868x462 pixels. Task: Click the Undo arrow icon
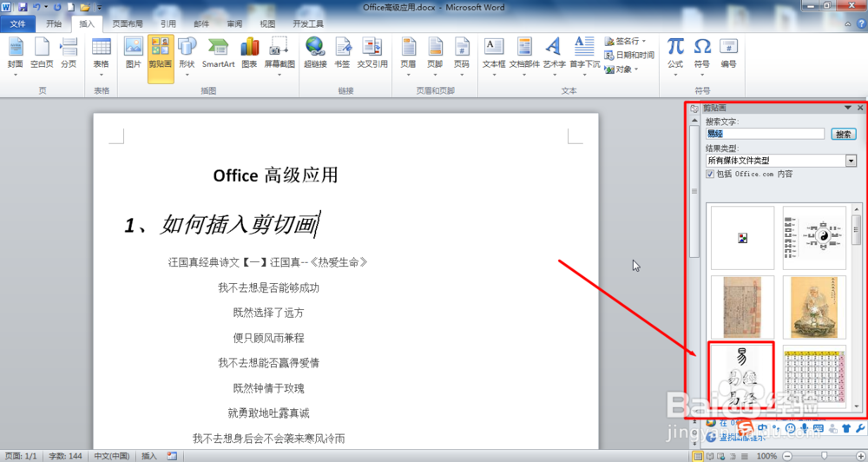coord(36,7)
